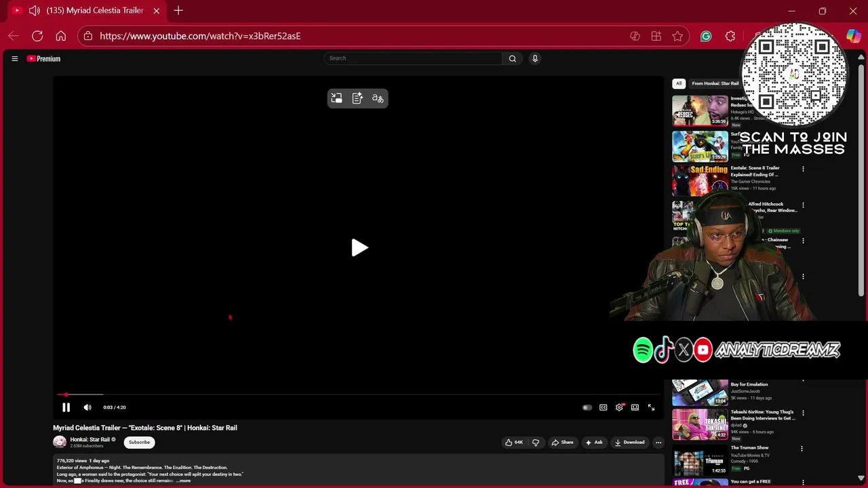Open the Copilot sidebar

click(x=853, y=36)
